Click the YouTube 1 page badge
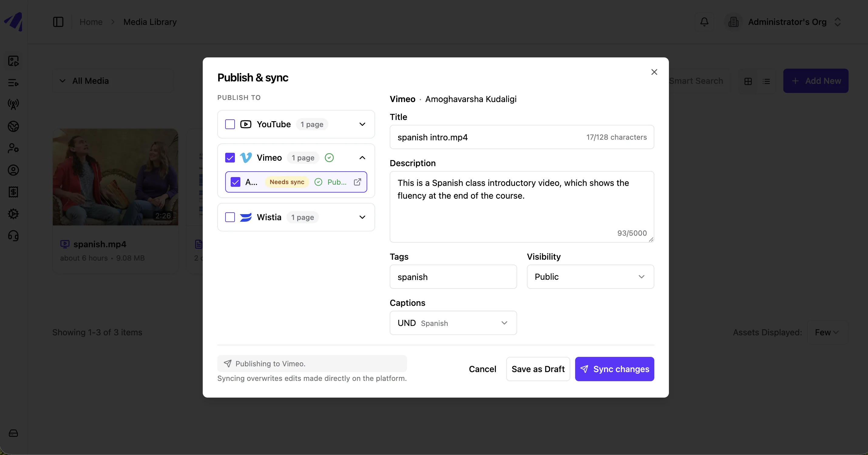 [x=312, y=125]
